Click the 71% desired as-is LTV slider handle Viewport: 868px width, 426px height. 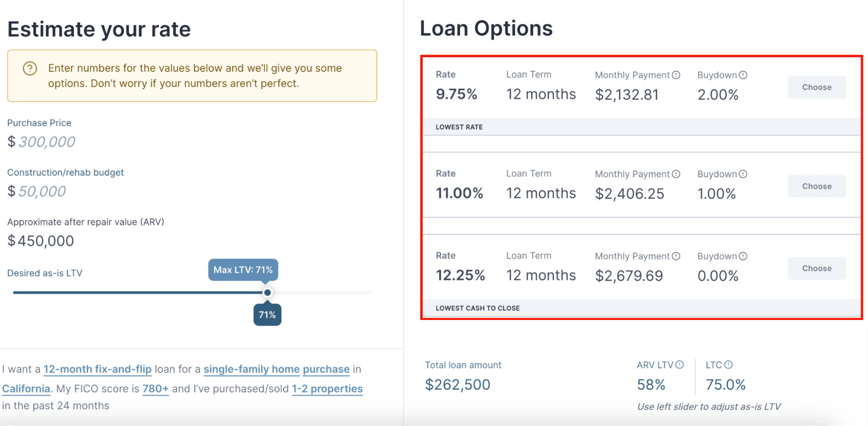point(267,293)
